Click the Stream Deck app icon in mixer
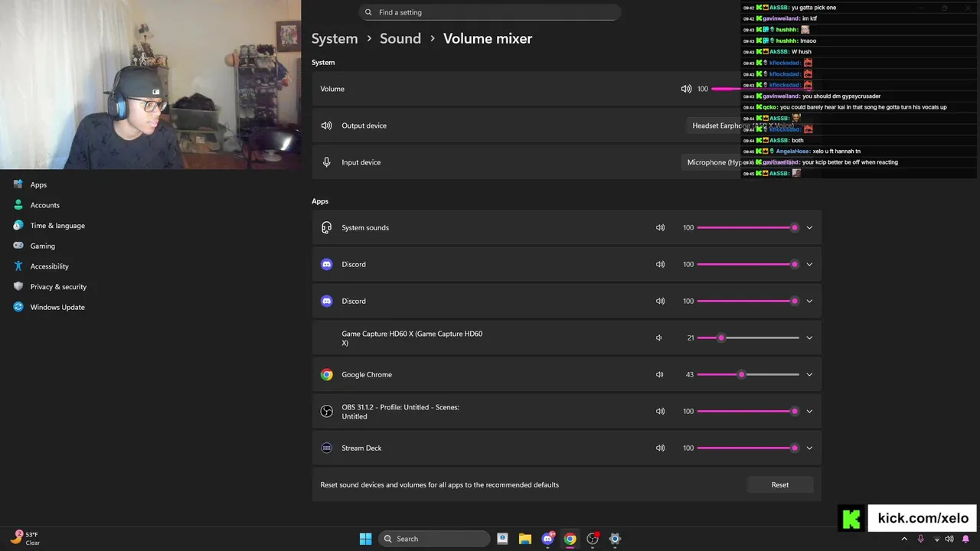Image resolution: width=980 pixels, height=551 pixels. coord(327,448)
